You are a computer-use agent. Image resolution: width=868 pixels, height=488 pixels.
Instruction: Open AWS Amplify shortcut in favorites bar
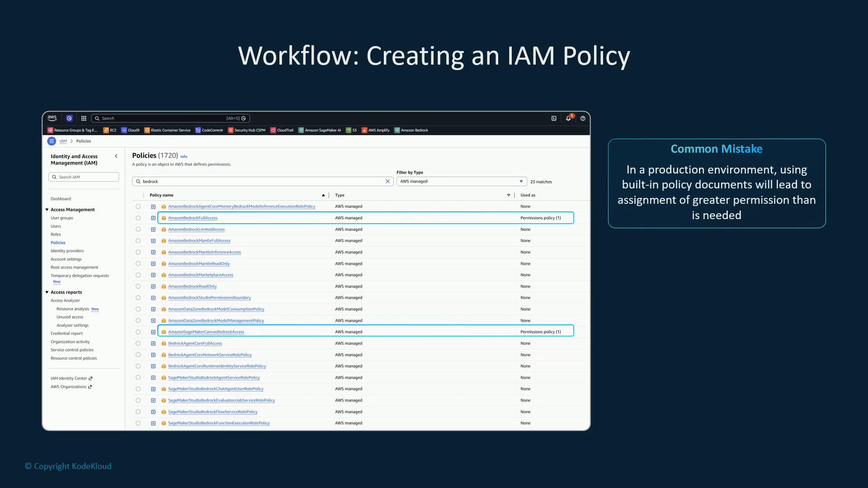tap(375, 130)
